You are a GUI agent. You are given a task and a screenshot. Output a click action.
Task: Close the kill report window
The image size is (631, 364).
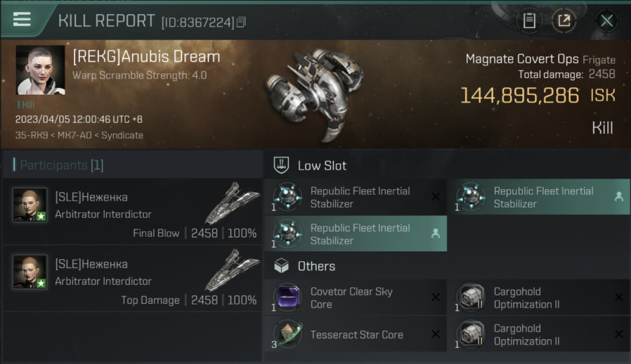[x=606, y=20]
